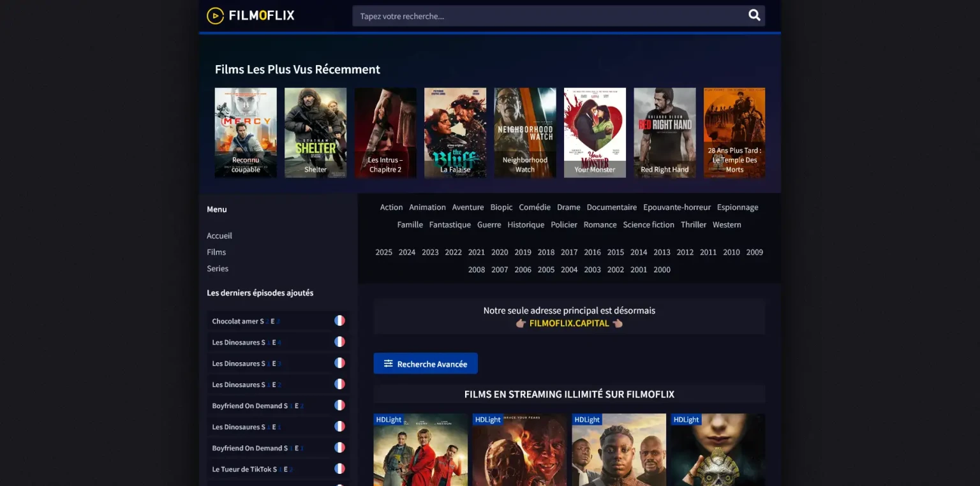
Task: Select the Drame genre
Action: point(568,207)
